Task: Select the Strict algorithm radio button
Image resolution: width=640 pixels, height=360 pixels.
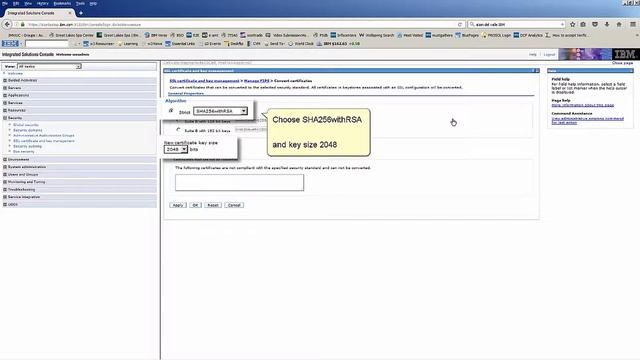Action: (171, 111)
